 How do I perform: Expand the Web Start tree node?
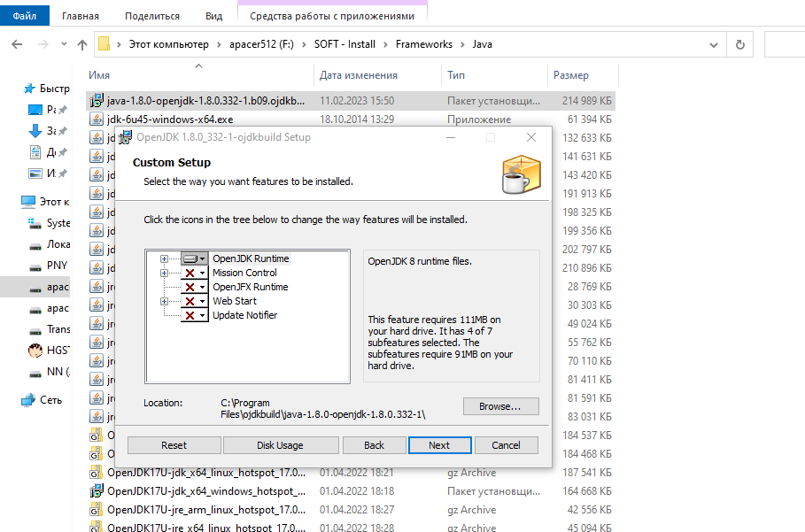(x=164, y=301)
